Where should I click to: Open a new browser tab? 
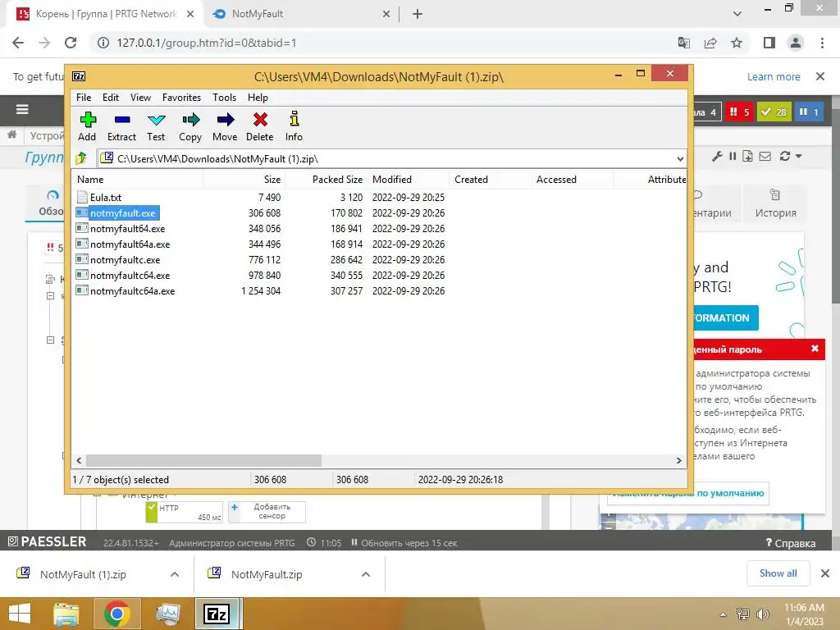tap(418, 15)
